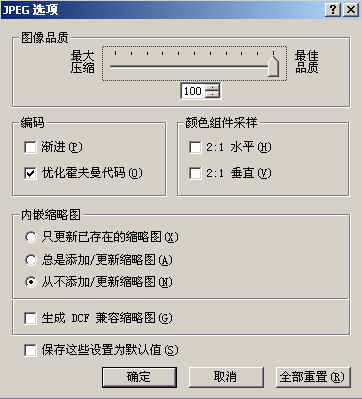Uncheck 优化霍夫曼代码 (O) option
The height and width of the screenshot is (399, 362).
[31, 173]
